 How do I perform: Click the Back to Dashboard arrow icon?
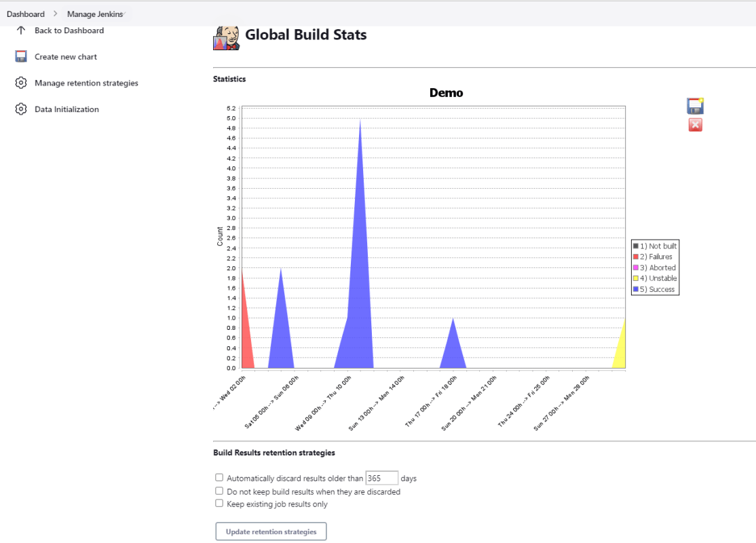coord(20,31)
